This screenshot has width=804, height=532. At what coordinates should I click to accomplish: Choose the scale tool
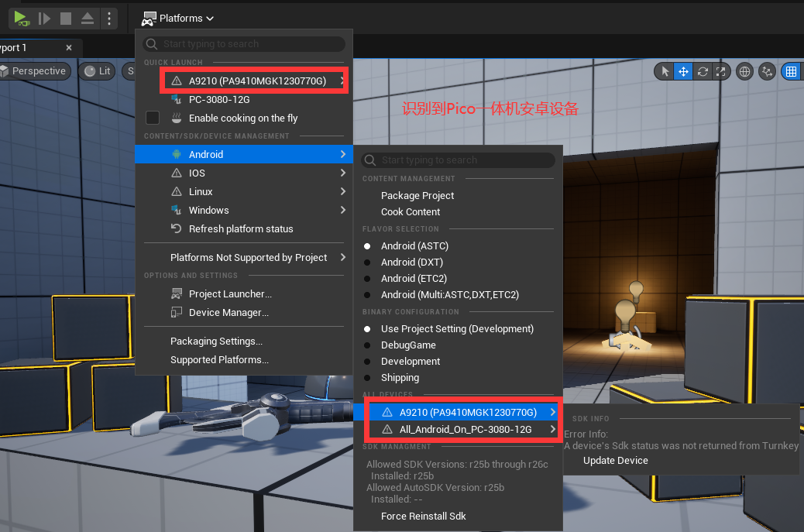point(720,71)
